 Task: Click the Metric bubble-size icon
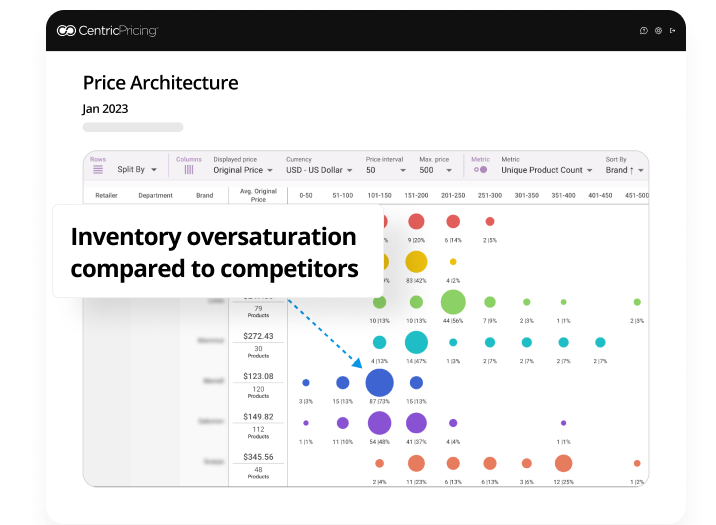click(481, 170)
